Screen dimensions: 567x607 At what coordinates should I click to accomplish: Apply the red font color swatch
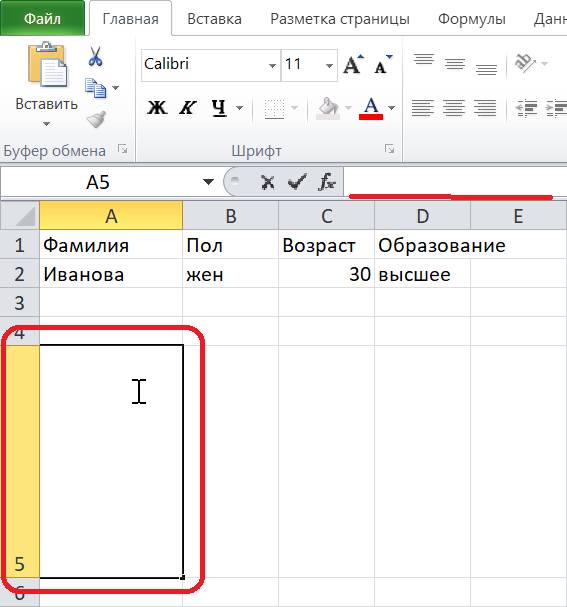click(x=371, y=108)
